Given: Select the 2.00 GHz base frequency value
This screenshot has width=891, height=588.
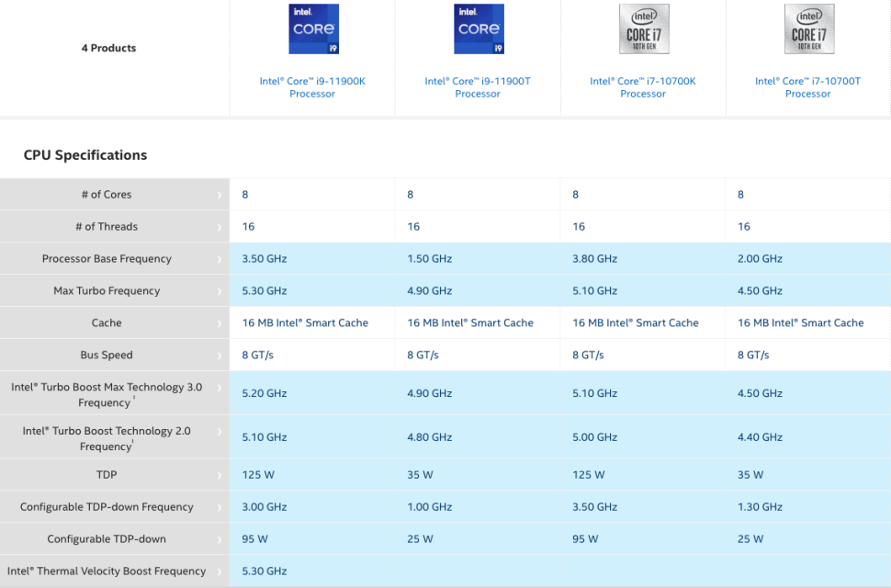Looking at the screenshot, I should tap(760, 258).
